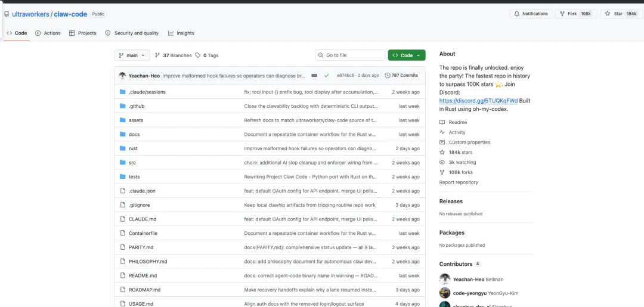Open the ROADMAP.md file
Image resolution: width=644 pixels, height=307 pixels.
(144, 290)
